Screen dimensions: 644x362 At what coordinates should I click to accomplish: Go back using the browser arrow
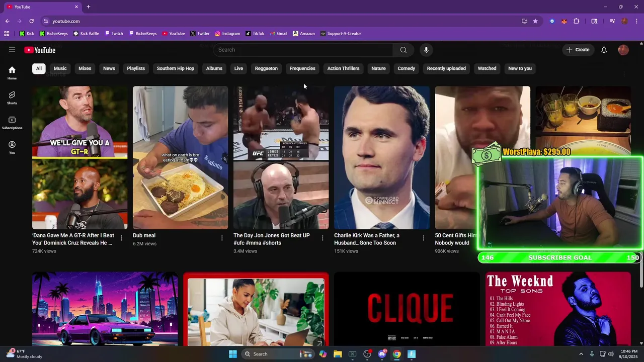coord(7,21)
